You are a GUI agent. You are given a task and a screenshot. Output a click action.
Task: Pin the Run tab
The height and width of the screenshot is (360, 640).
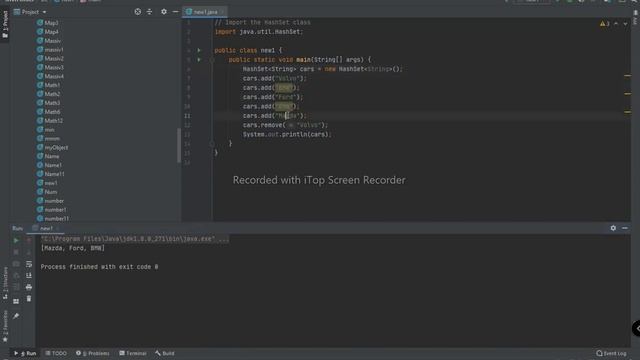click(16, 316)
